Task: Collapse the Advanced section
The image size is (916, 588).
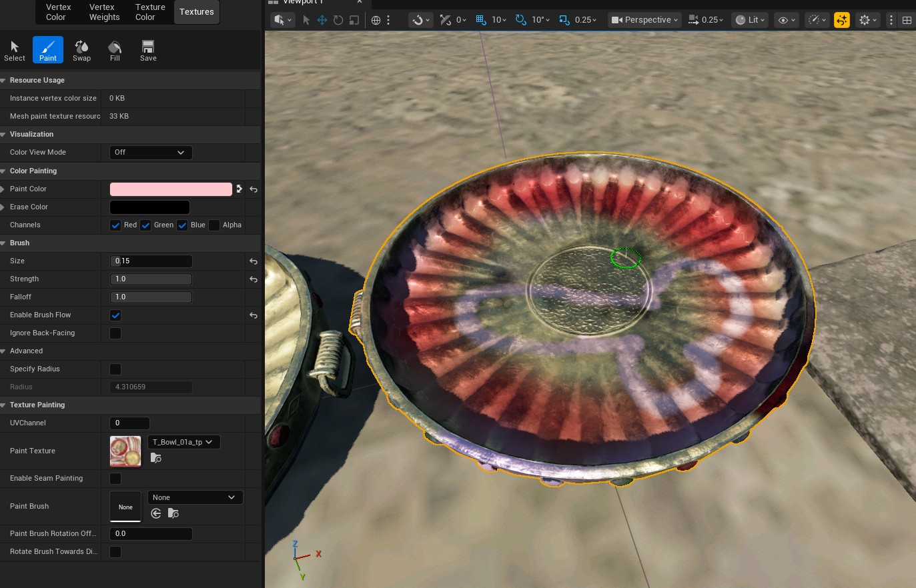Action: click(3, 351)
